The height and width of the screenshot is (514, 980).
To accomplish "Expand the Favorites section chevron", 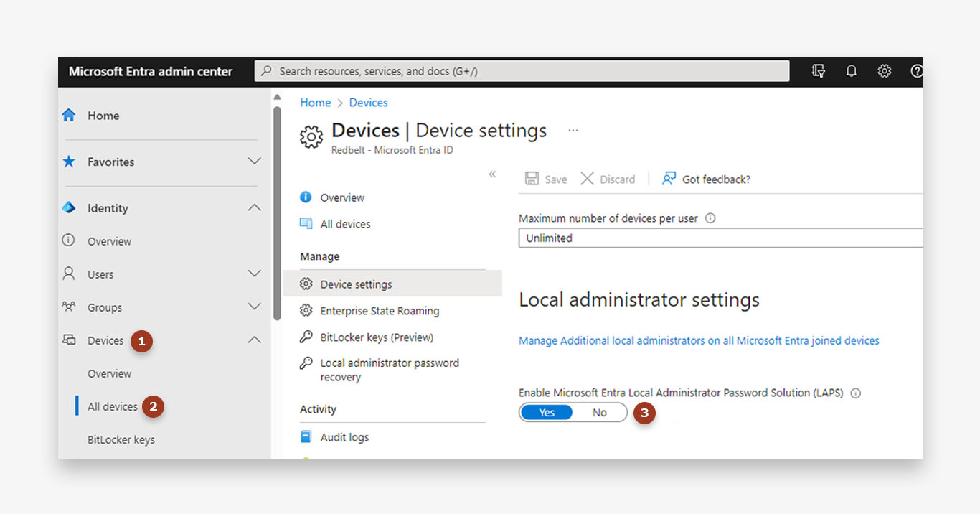I will pyautogui.click(x=254, y=162).
